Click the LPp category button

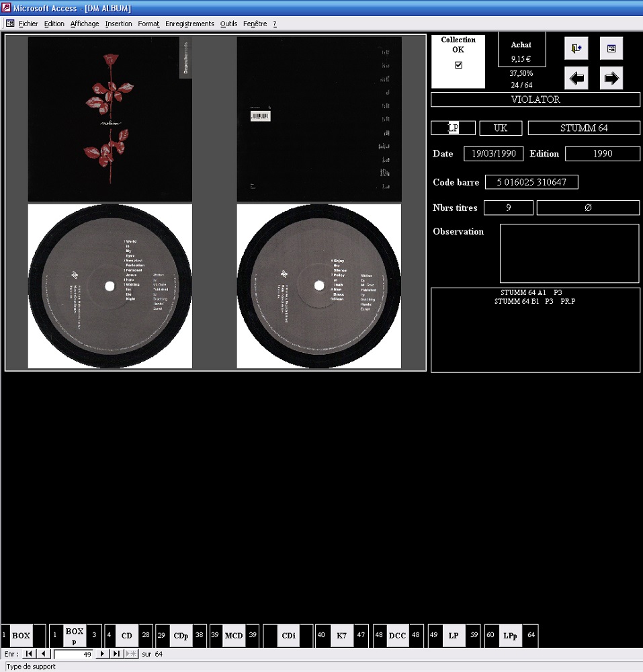click(x=510, y=635)
